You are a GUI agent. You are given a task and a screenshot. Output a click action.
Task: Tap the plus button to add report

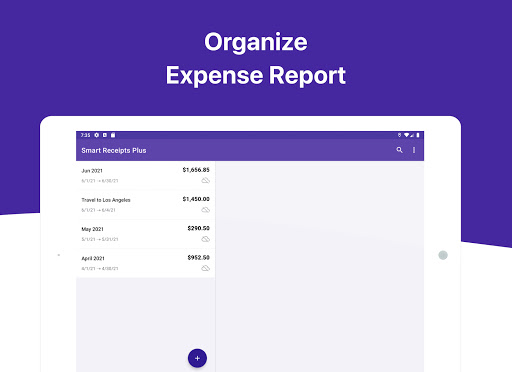(197, 358)
